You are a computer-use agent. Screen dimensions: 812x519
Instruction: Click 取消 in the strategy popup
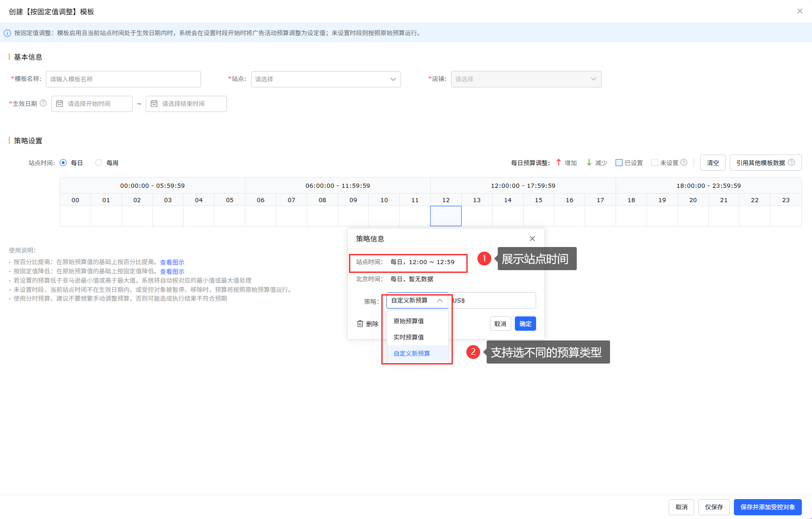pyautogui.click(x=500, y=324)
